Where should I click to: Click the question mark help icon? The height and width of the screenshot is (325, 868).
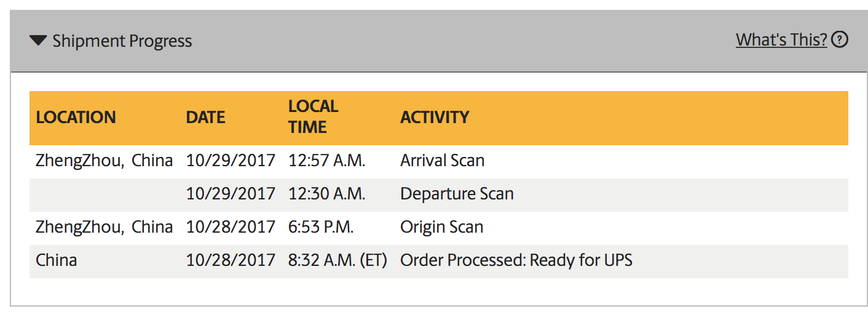coord(839,40)
